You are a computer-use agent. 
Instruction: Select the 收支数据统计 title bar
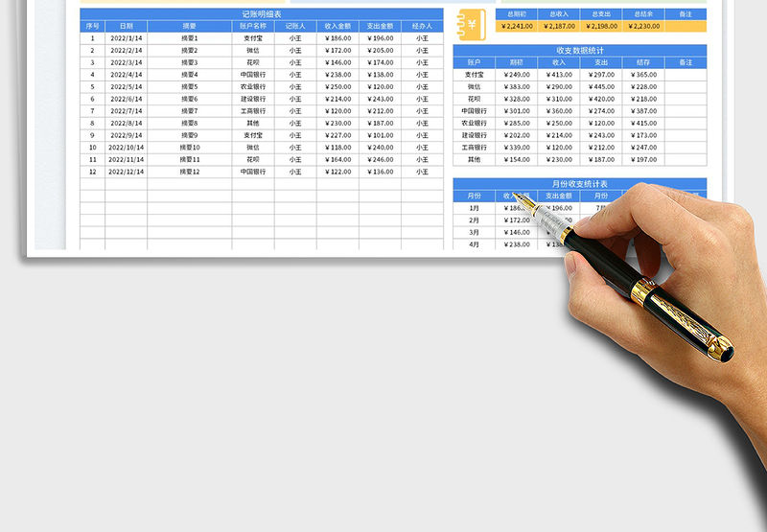click(x=579, y=50)
